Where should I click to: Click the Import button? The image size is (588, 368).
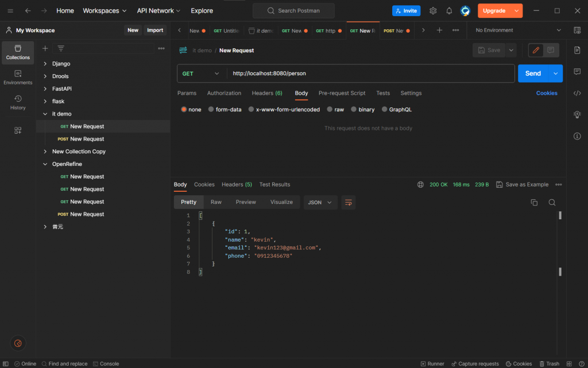coord(155,30)
